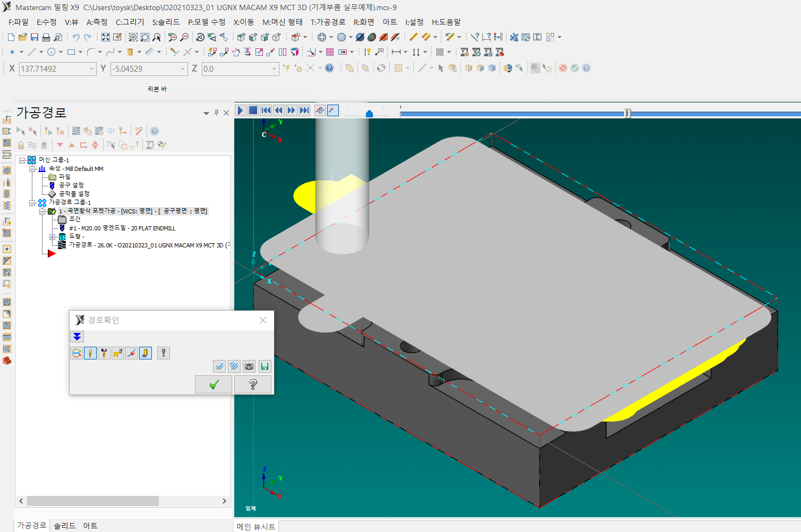Click the ghost toolpath display icon
The image size is (801, 532).
pyautogui.click(x=44, y=145)
